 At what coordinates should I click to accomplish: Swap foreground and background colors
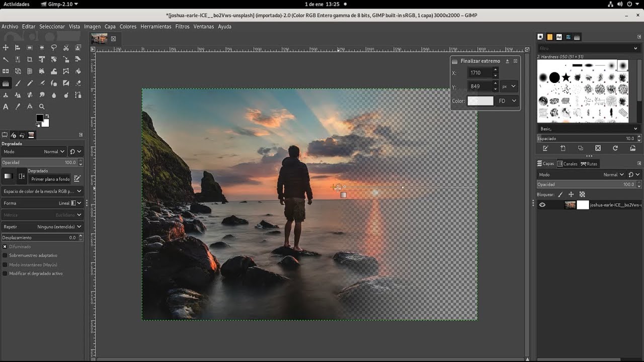[47, 116]
